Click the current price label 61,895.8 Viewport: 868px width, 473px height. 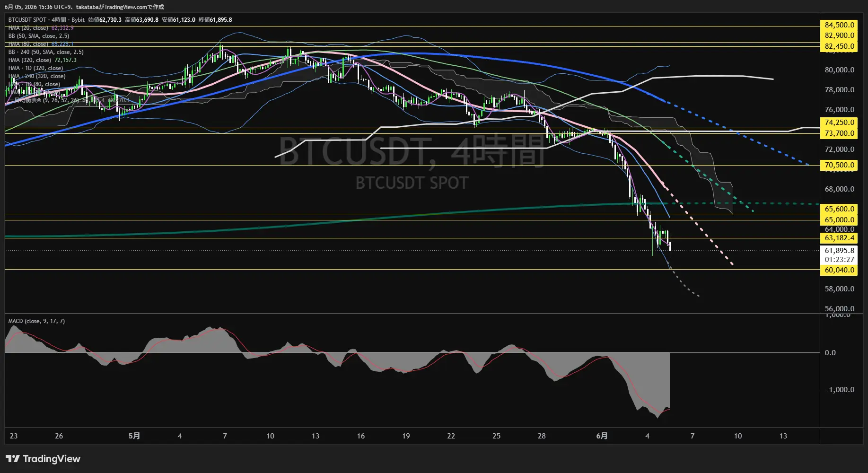point(840,251)
